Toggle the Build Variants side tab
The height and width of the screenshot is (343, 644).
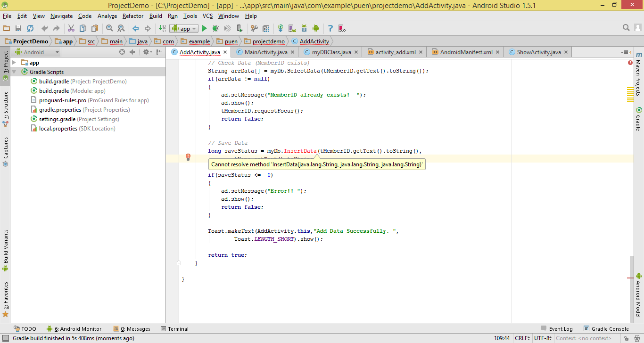[5, 250]
